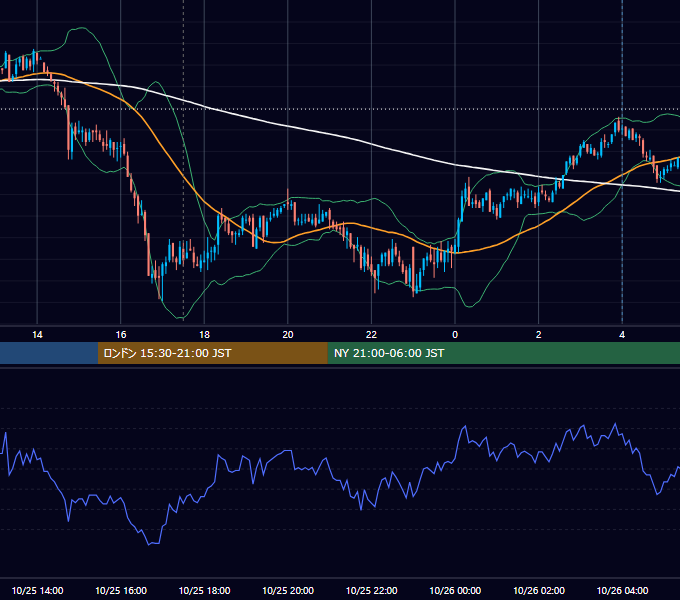
Task: Click the NY 21:00-06:00 JST session bar
Action: (503, 353)
